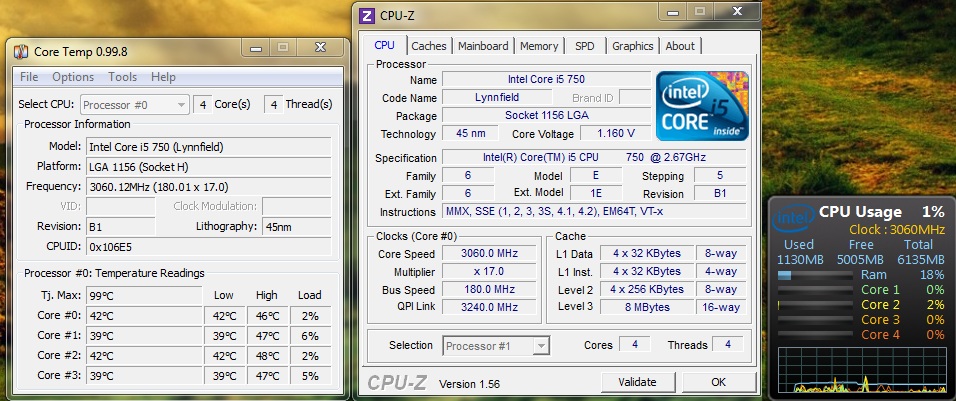Click the Level 3 cache value 8 MBytes
The image size is (956, 401).
tap(647, 307)
